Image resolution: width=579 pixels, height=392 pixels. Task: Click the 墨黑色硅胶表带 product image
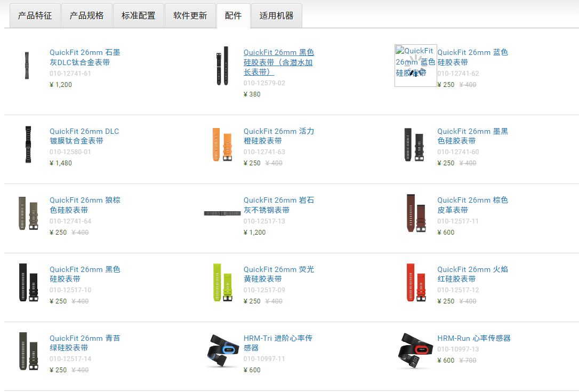414,145
